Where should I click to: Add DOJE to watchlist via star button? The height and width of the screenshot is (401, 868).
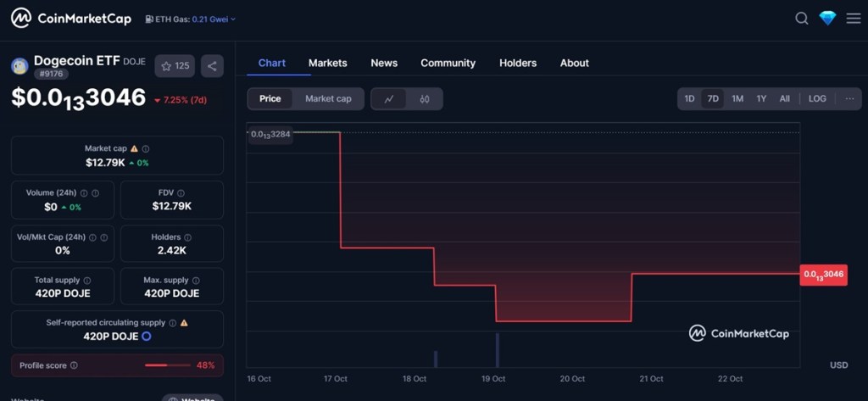click(175, 66)
